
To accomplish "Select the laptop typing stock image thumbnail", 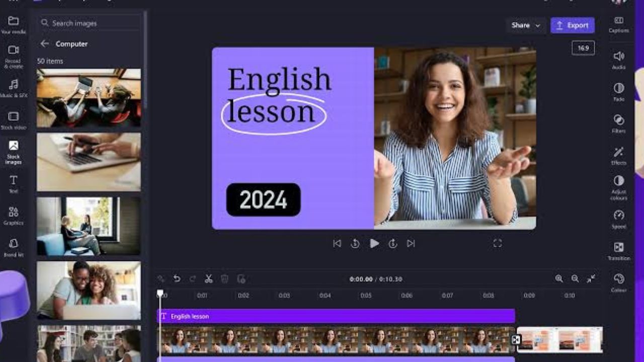I will [x=89, y=162].
